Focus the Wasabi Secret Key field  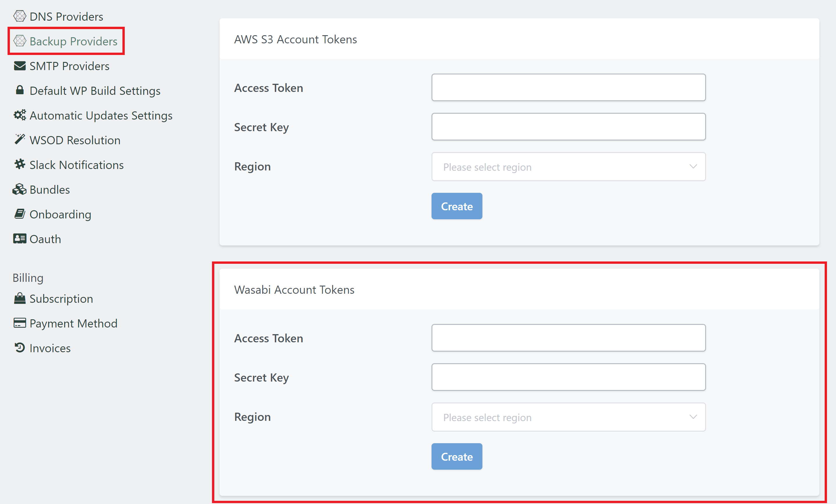coord(568,377)
